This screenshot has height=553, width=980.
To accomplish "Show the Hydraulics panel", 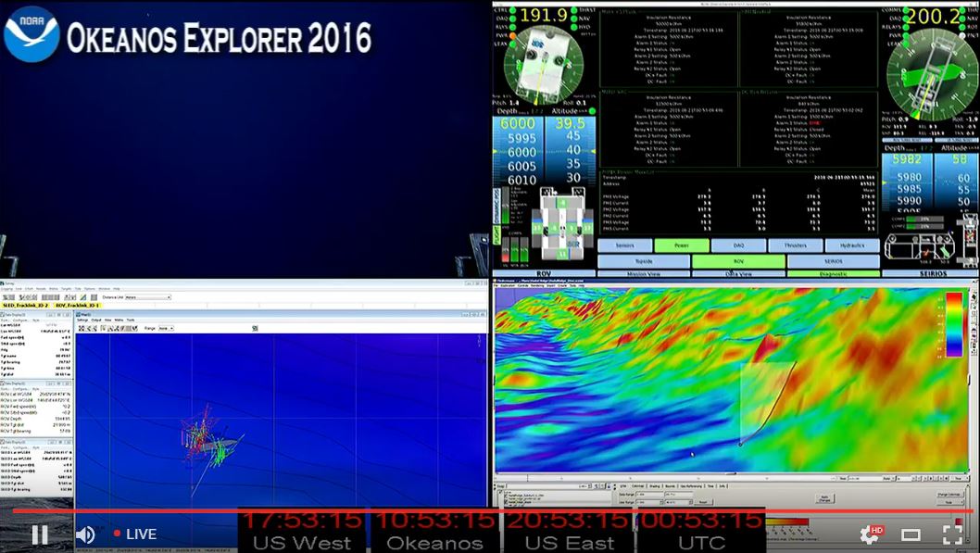I will [852, 245].
